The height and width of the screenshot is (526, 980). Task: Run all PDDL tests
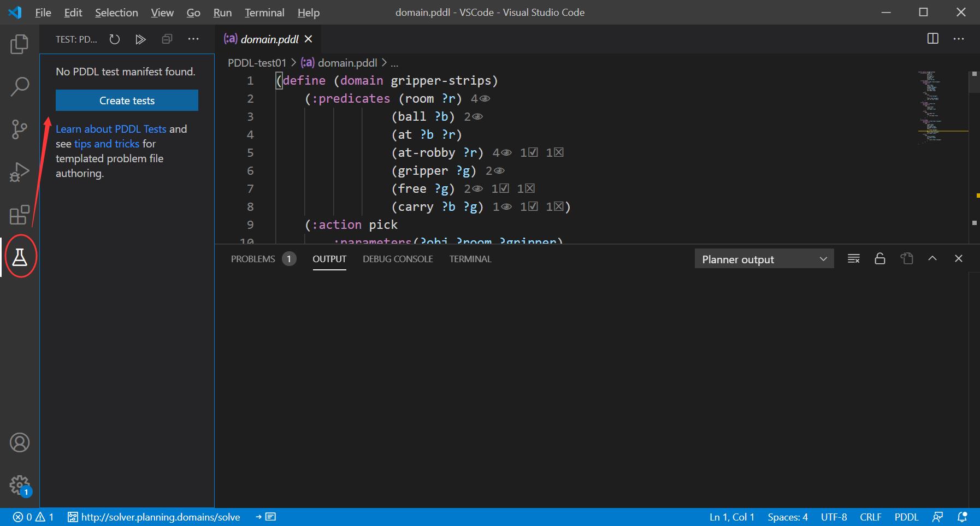140,39
